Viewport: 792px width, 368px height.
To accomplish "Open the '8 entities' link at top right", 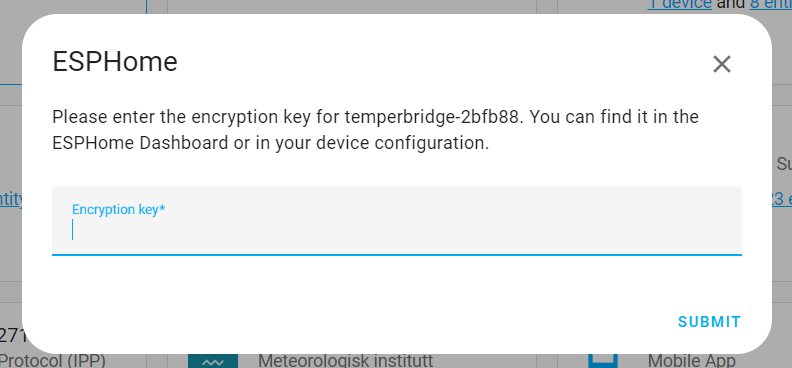I will click(x=771, y=5).
